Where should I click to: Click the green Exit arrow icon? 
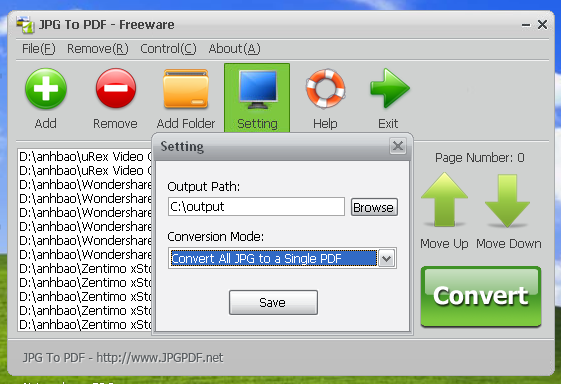(x=389, y=88)
